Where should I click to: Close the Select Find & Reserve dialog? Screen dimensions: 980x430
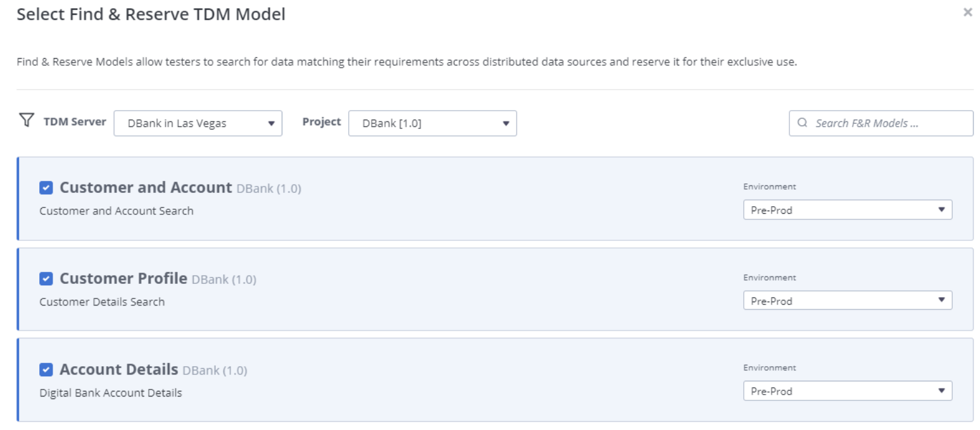(x=967, y=12)
